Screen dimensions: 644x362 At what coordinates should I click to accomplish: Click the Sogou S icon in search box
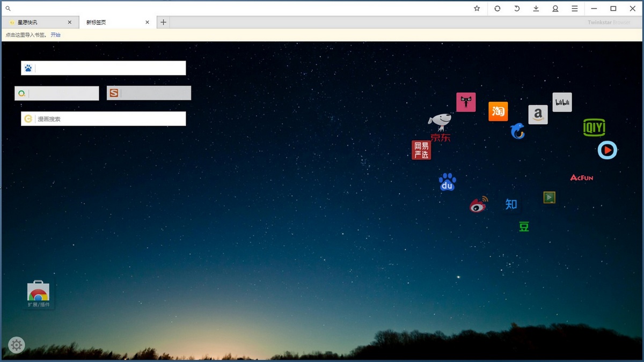[113, 93]
